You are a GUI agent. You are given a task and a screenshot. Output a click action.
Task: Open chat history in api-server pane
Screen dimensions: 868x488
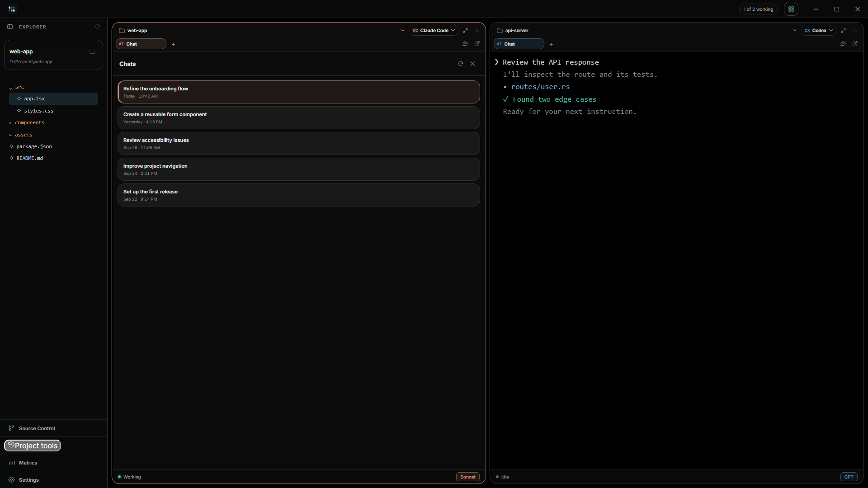tap(843, 44)
